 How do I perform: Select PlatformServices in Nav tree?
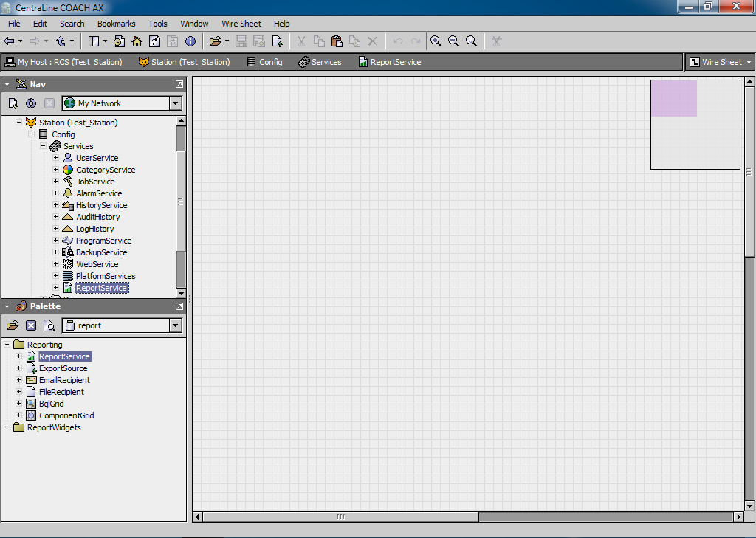106,276
